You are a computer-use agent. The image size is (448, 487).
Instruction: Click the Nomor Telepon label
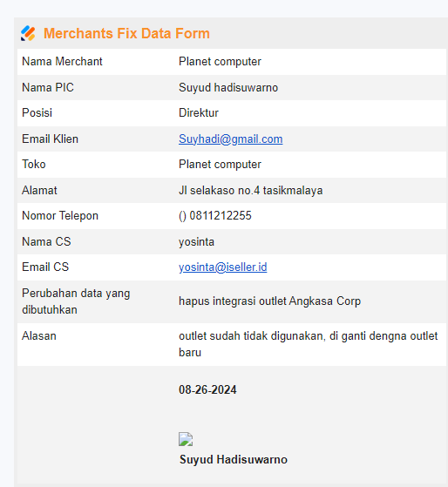(60, 215)
